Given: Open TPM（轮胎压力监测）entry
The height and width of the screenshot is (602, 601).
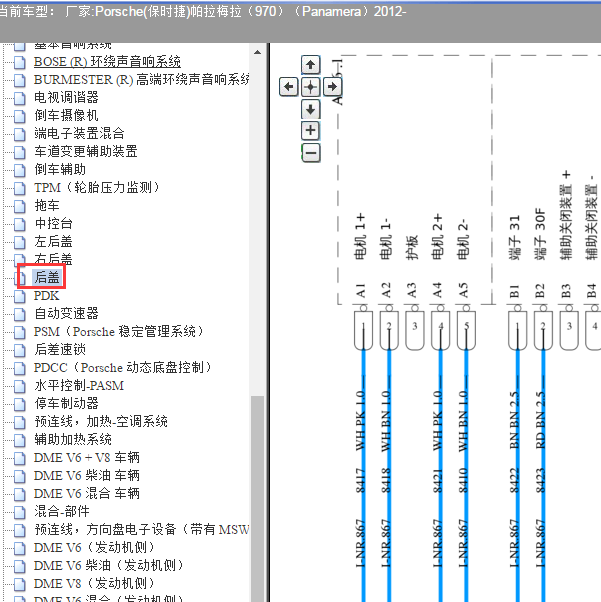Looking at the screenshot, I should click(x=96, y=188).
